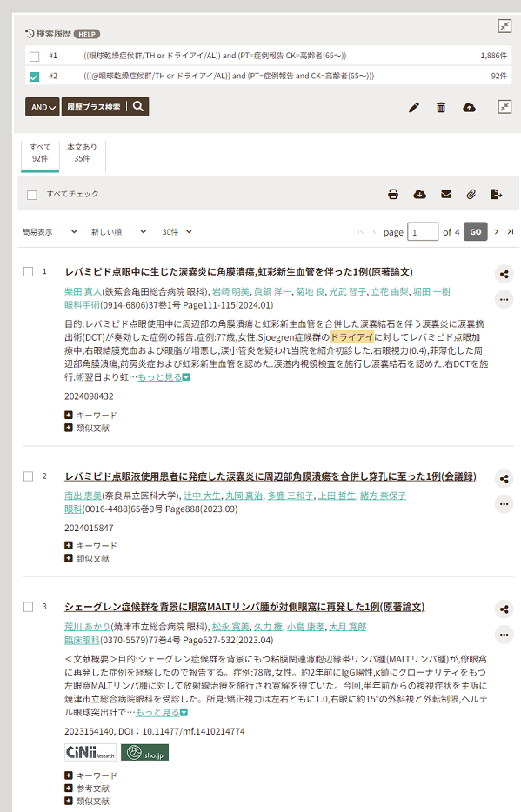Click the GO page button

point(476,231)
